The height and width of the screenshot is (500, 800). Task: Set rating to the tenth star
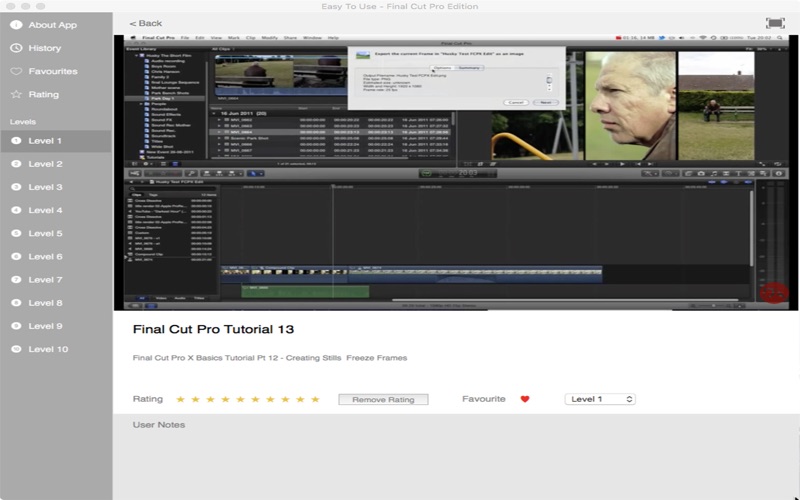pyautogui.click(x=315, y=399)
